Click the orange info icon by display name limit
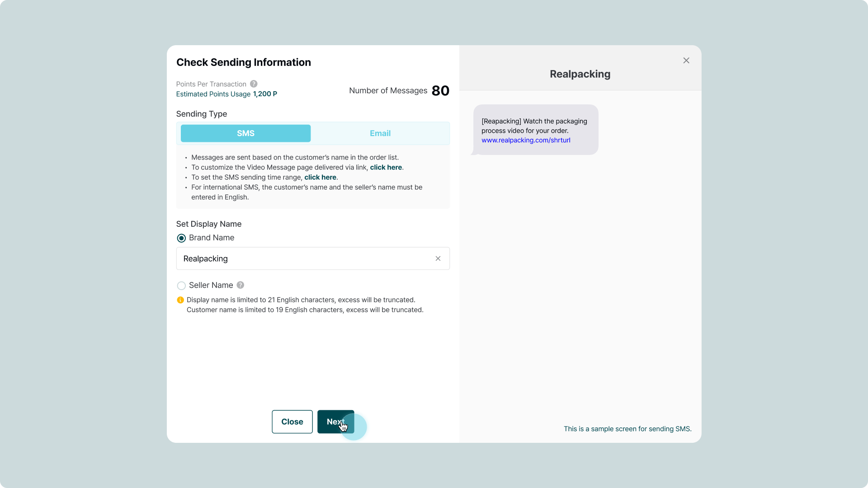This screenshot has height=488, width=868. click(x=180, y=300)
